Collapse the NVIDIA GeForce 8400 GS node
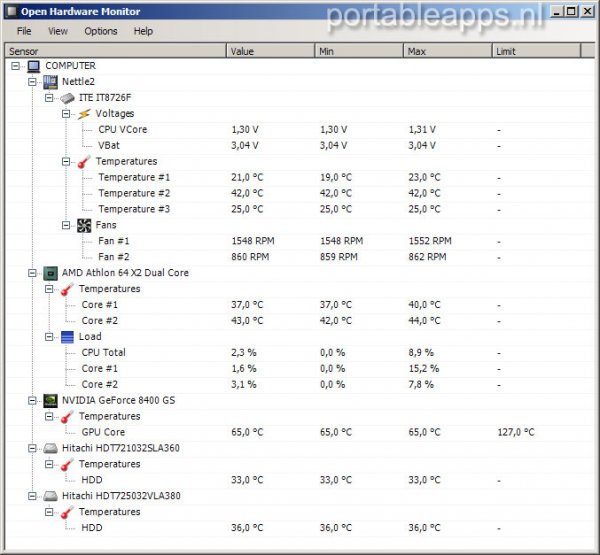The width and height of the screenshot is (600, 555). coord(32,401)
